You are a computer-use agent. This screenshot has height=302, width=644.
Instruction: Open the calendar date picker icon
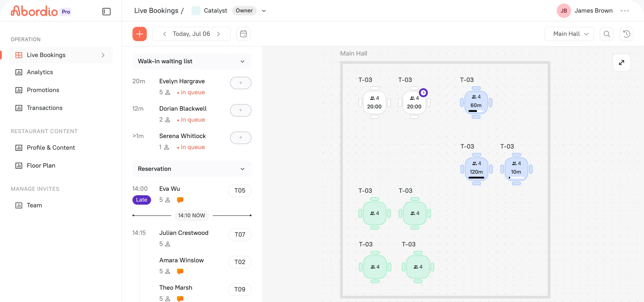[x=243, y=34]
